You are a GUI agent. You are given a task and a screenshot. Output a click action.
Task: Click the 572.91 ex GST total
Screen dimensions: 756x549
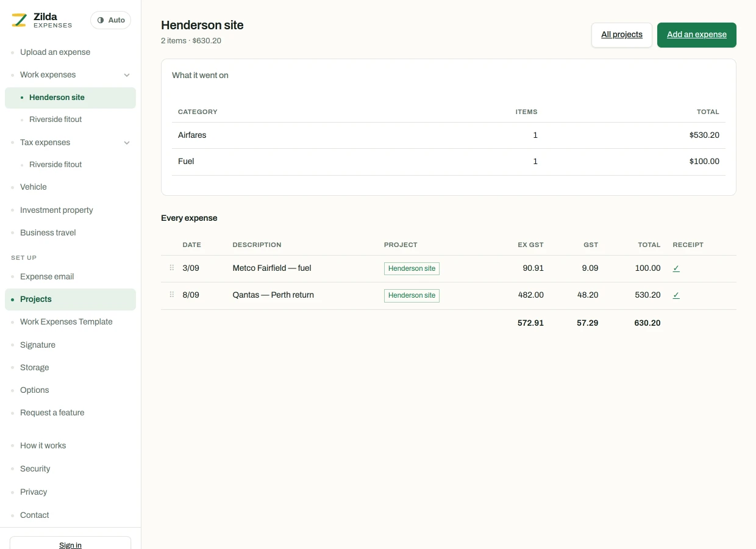coord(530,323)
